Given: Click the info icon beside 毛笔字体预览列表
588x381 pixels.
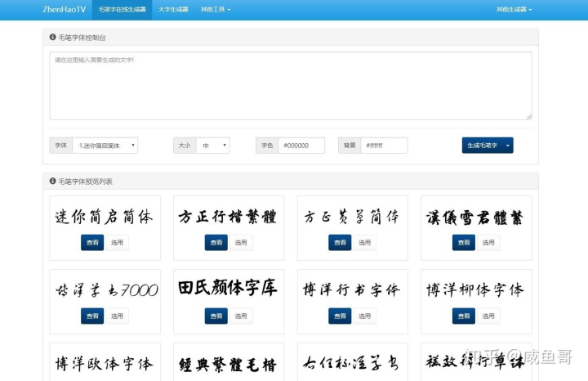Looking at the screenshot, I should click(x=52, y=181).
